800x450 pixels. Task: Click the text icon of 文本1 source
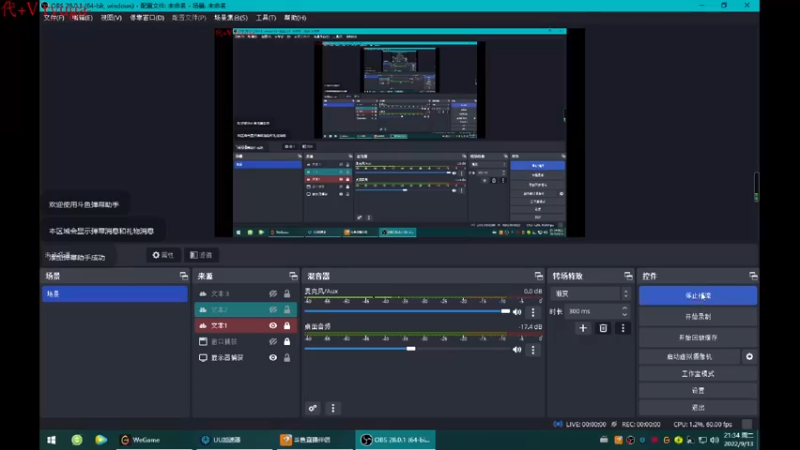203,326
